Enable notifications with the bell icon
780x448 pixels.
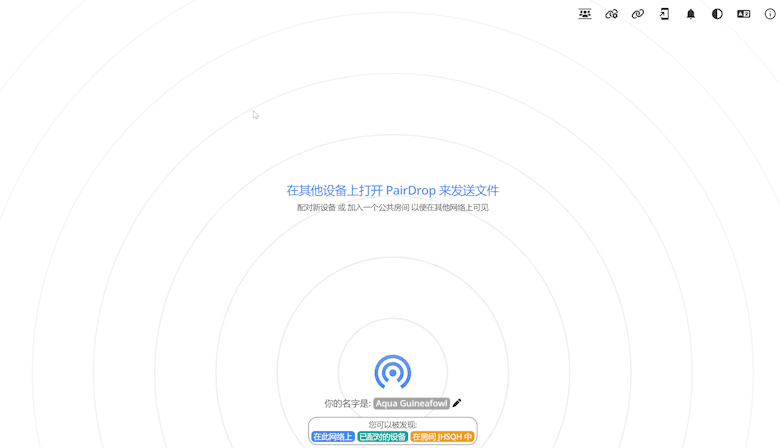[x=690, y=14]
